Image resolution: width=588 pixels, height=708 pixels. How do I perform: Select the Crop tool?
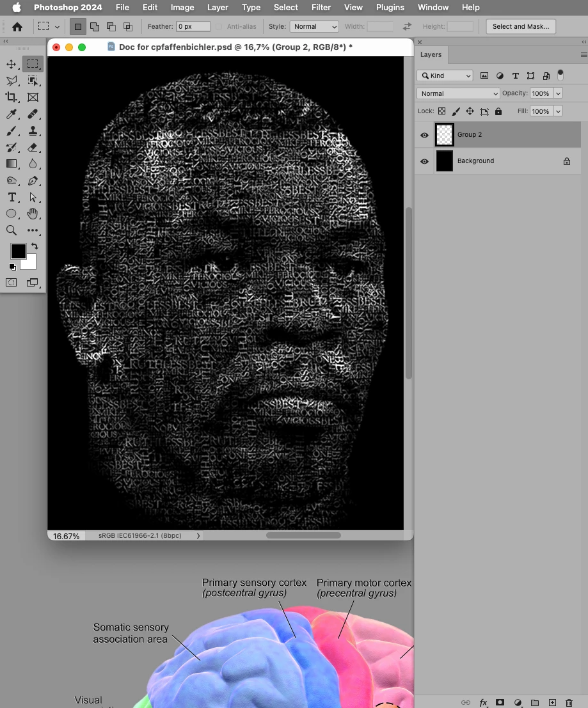12,97
